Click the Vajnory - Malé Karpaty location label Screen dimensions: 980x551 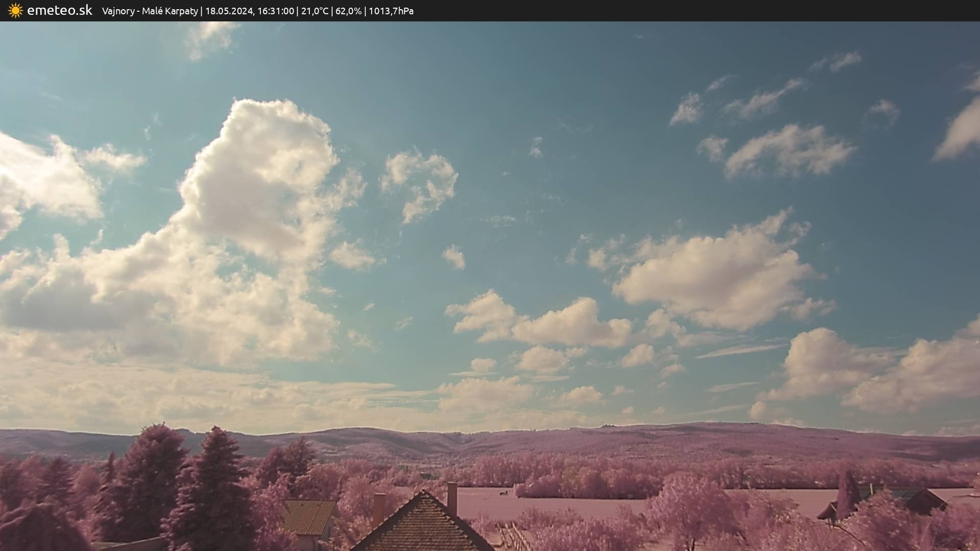tap(150, 11)
